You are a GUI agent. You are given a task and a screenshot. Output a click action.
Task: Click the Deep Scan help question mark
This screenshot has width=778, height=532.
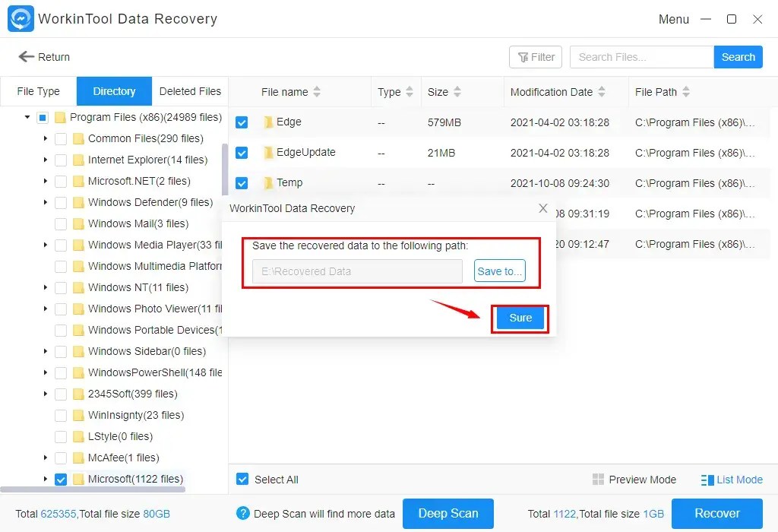(242, 514)
